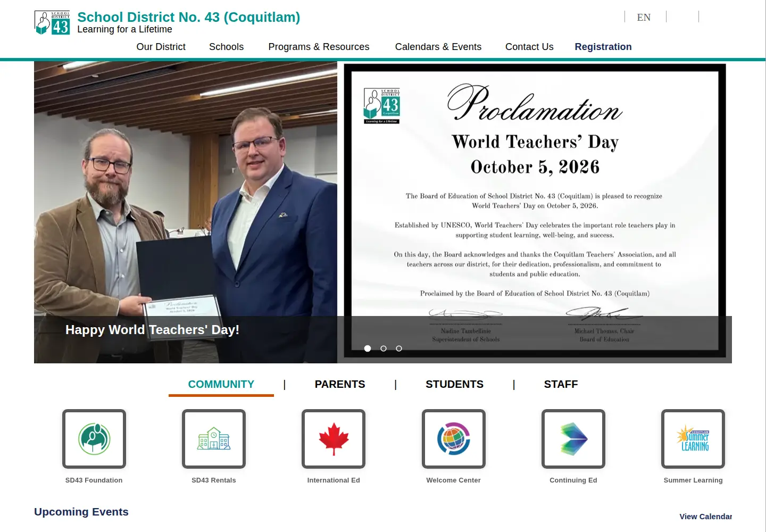
Task: Click the School District No. 43 title
Action: pyautogui.click(x=188, y=17)
